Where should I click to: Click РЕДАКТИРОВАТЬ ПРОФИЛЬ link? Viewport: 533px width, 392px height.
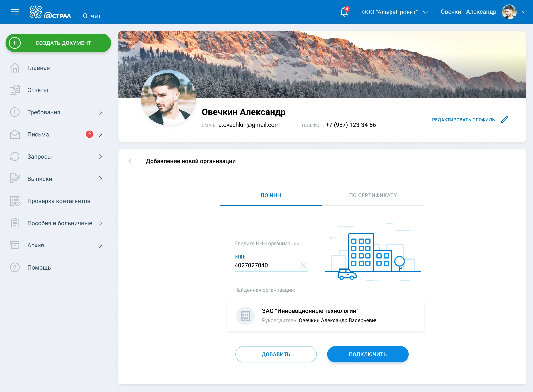click(463, 120)
